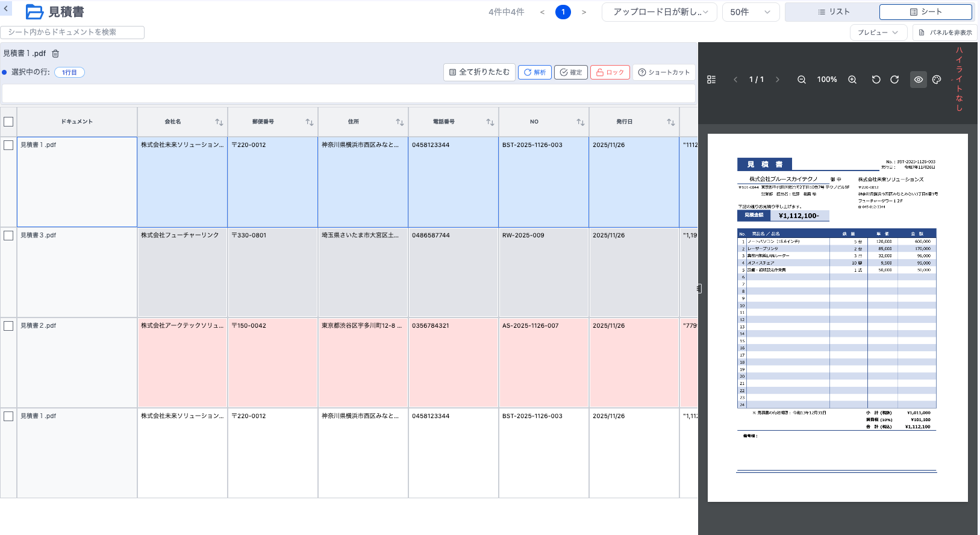The width and height of the screenshot is (980, 535).
Task: Select page 1 in pagination
Action: pyautogui.click(x=563, y=12)
